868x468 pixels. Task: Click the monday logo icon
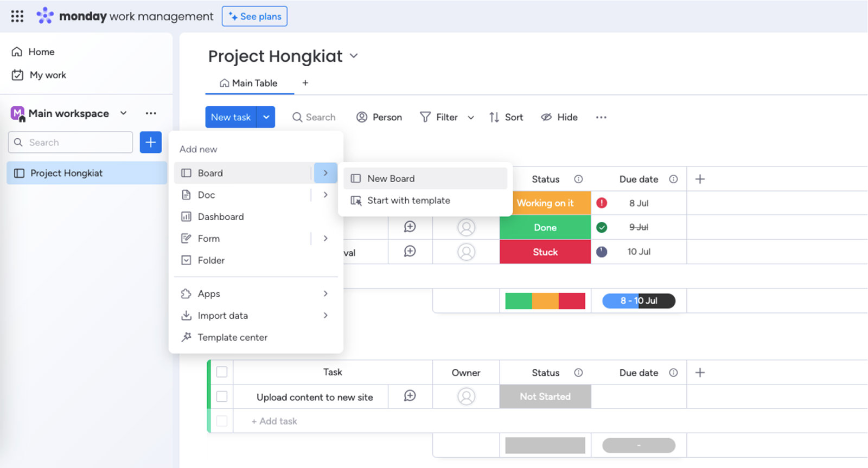[x=44, y=16]
